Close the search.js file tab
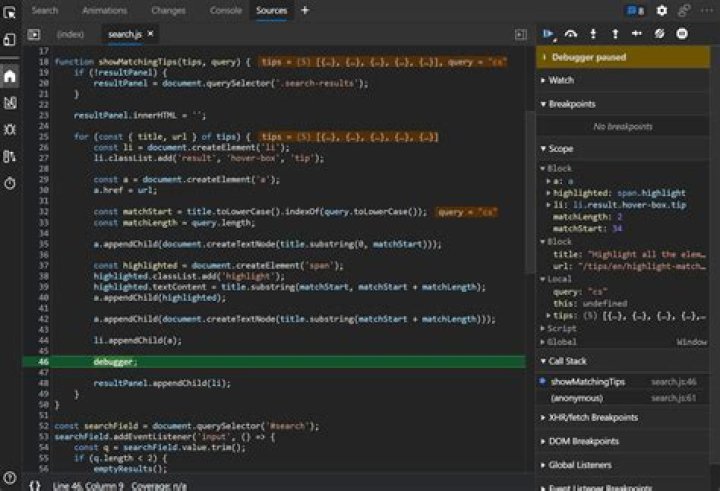 [x=151, y=34]
